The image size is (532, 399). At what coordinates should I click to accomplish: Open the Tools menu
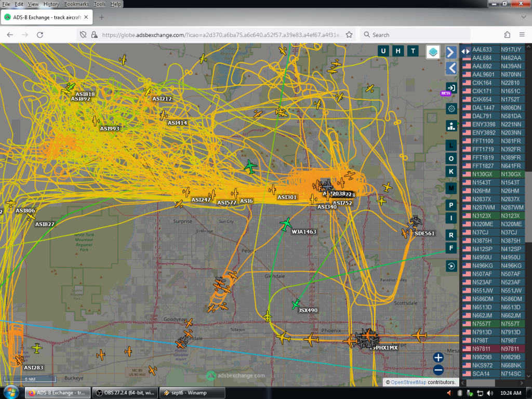[99, 4]
